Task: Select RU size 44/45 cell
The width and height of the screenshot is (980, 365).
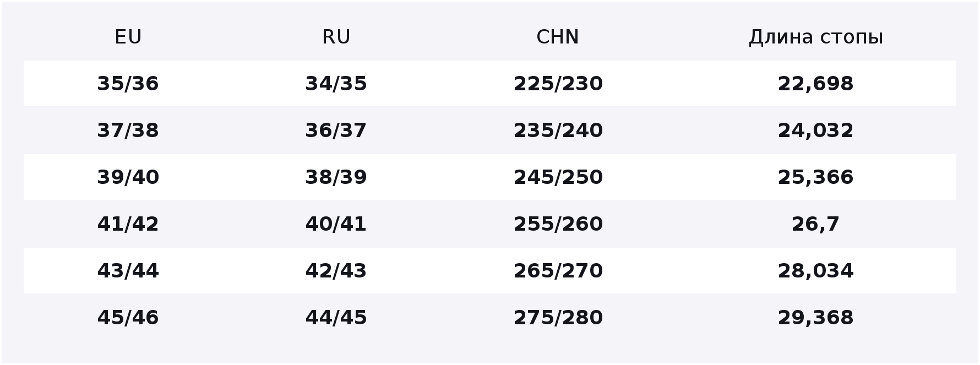Action: (336, 318)
